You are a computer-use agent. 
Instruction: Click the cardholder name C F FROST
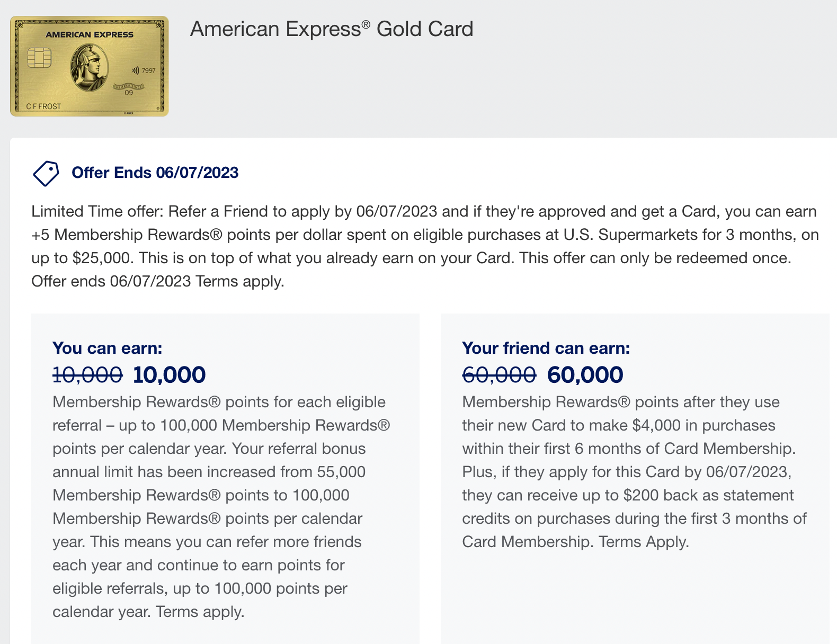(43, 106)
